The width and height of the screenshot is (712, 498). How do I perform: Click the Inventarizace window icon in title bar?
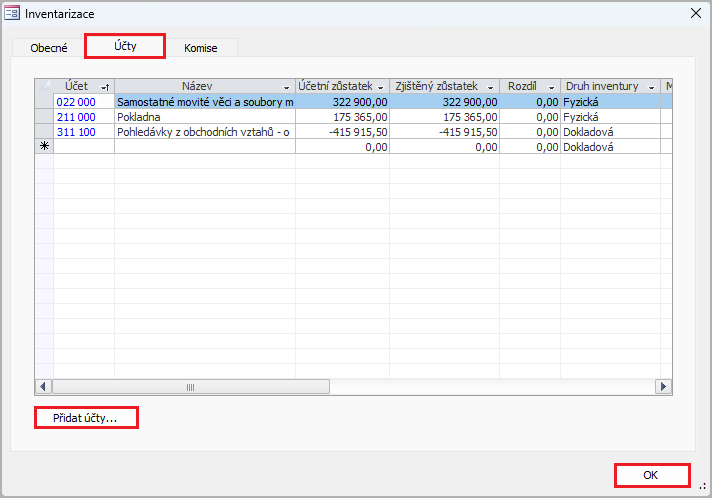coord(12,12)
